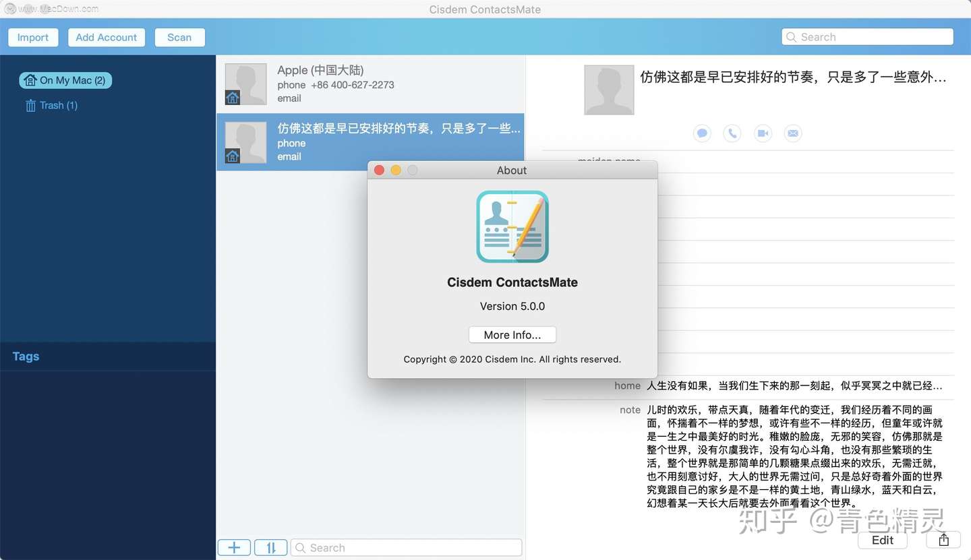This screenshot has height=560, width=971.
Task: Click the sort order arrows button
Action: pos(271,548)
